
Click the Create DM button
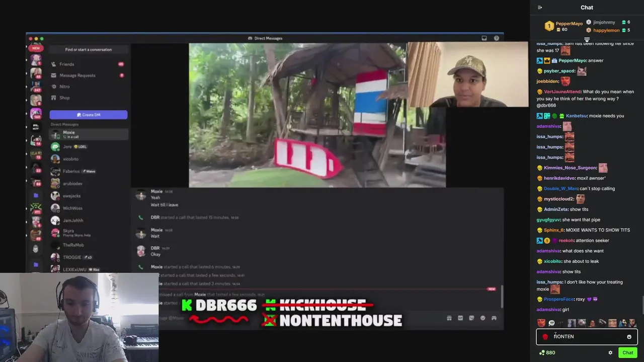89,115
